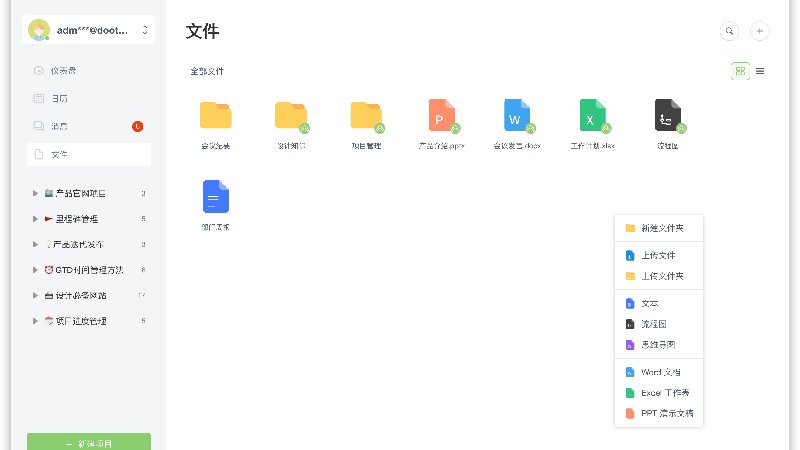
Task: Open the account switcher up-down chevron
Action: coord(145,30)
